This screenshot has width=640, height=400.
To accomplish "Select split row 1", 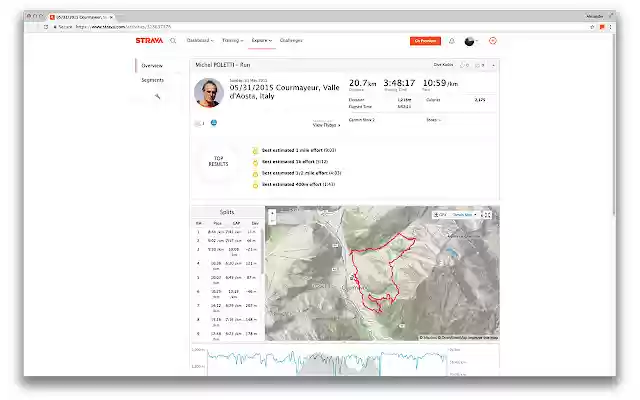I will (227, 232).
